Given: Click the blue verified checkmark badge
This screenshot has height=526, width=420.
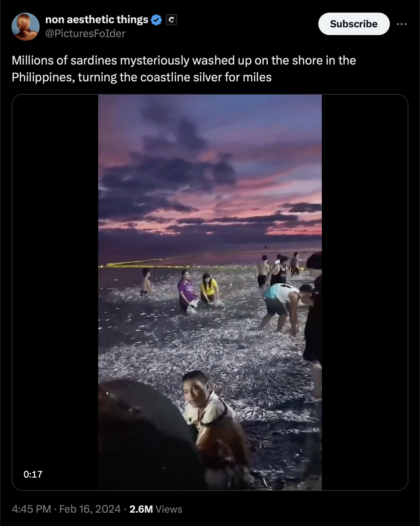Looking at the screenshot, I should [x=156, y=20].
